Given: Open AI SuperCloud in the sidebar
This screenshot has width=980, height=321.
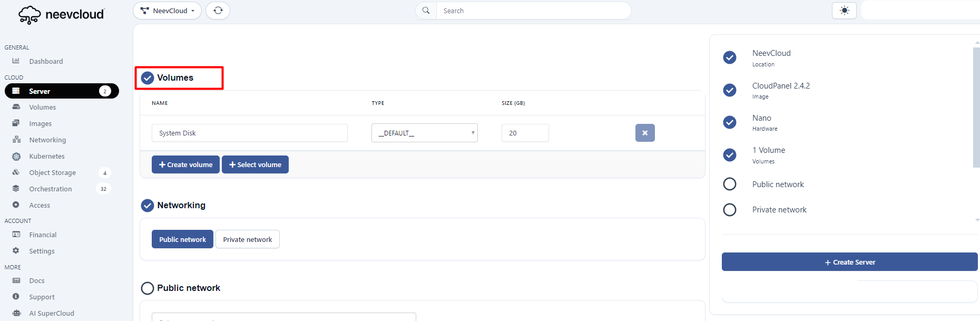Looking at the screenshot, I should [51, 314].
